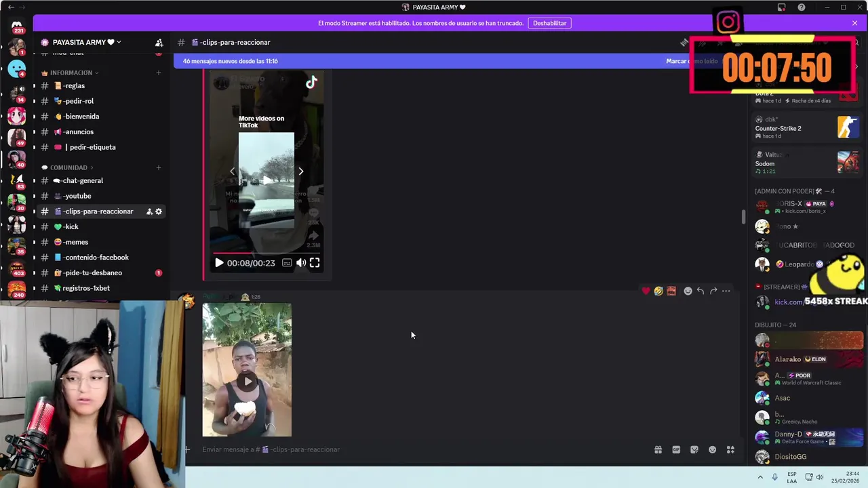The width and height of the screenshot is (868, 488).
Task: Invite people icon next to PAYASITA ARMY header
Action: click(159, 42)
